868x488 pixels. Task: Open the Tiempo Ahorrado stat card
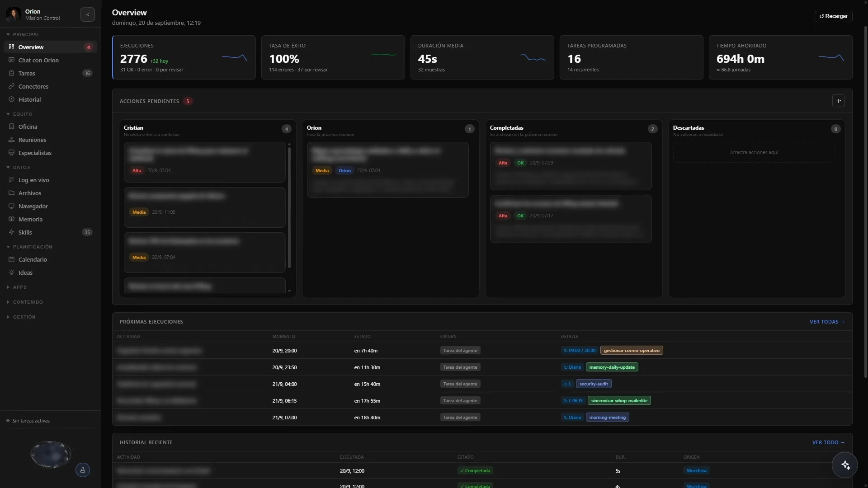[780, 57]
